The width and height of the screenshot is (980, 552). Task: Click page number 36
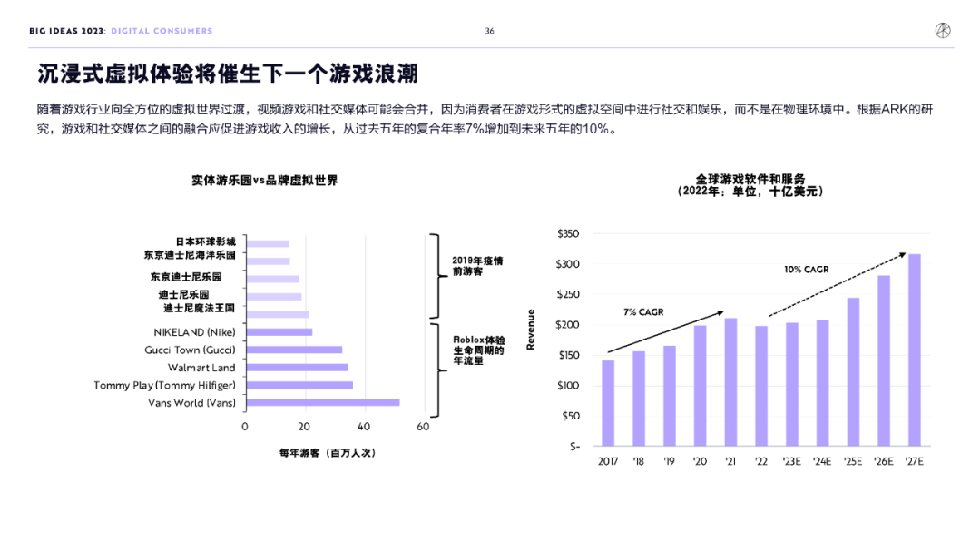[x=489, y=31]
